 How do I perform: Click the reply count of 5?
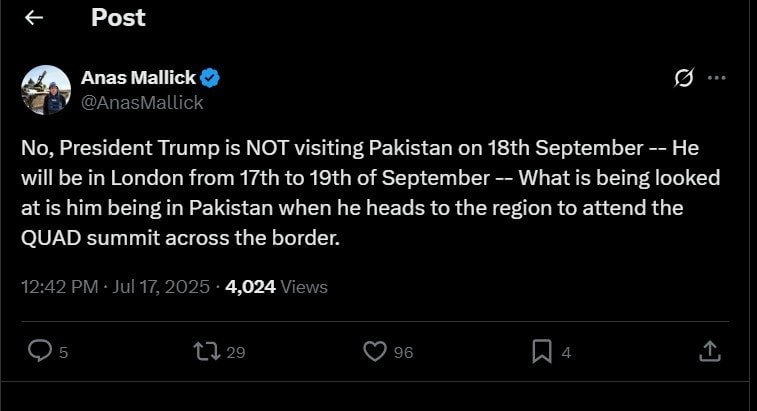coord(64,352)
